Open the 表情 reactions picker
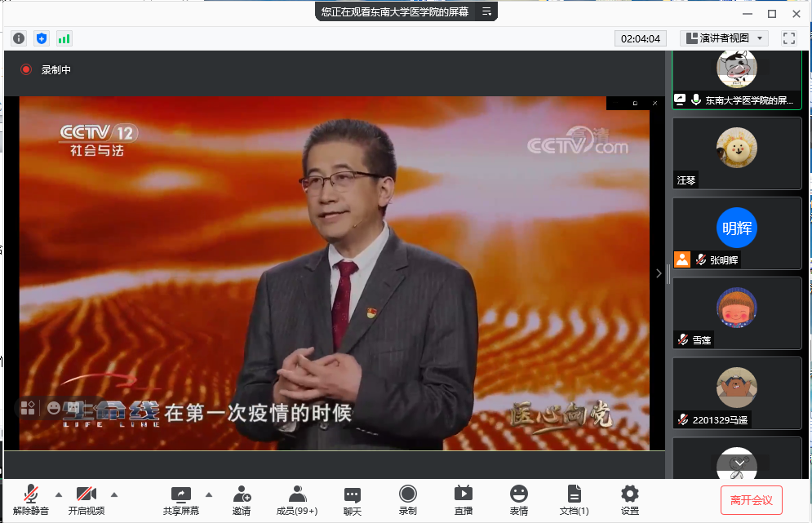This screenshot has height=523, width=812. pyautogui.click(x=518, y=499)
